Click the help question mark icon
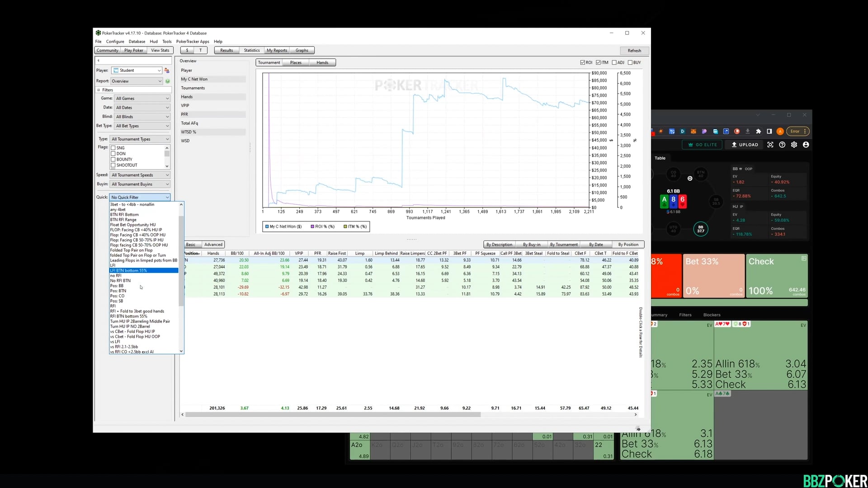The height and width of the screenshot is (488, 868). click(782, 145)
